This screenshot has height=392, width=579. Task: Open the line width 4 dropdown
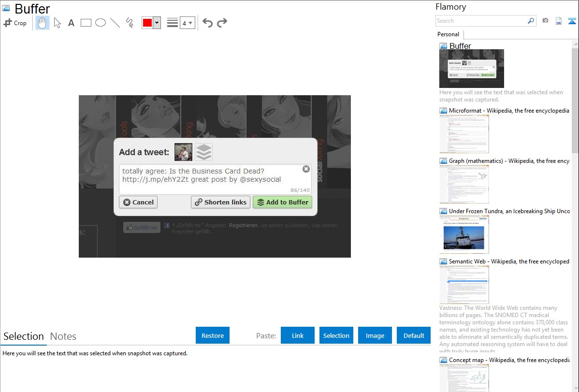pos(187,23)
